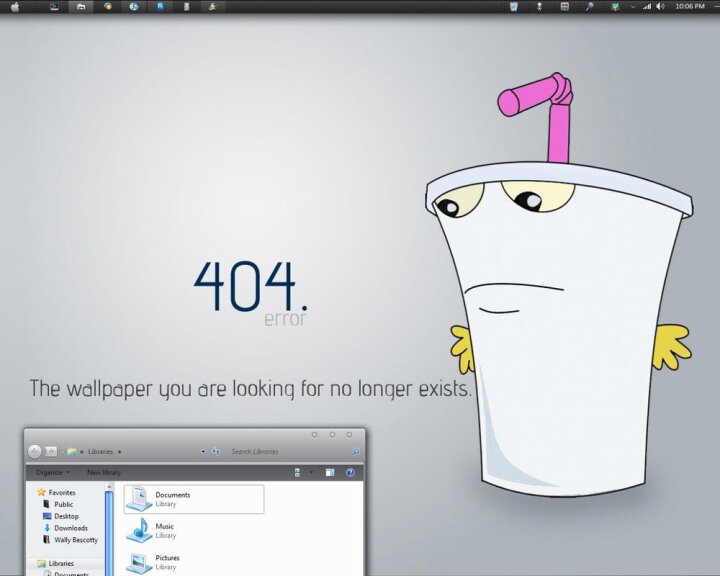
Task: Click Libraries in the address path
Action: [101, 452]
